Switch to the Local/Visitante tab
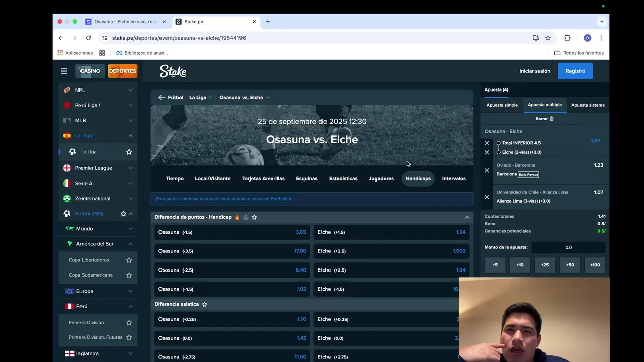This screenshot has height=362, width=644. coord(213,179)
